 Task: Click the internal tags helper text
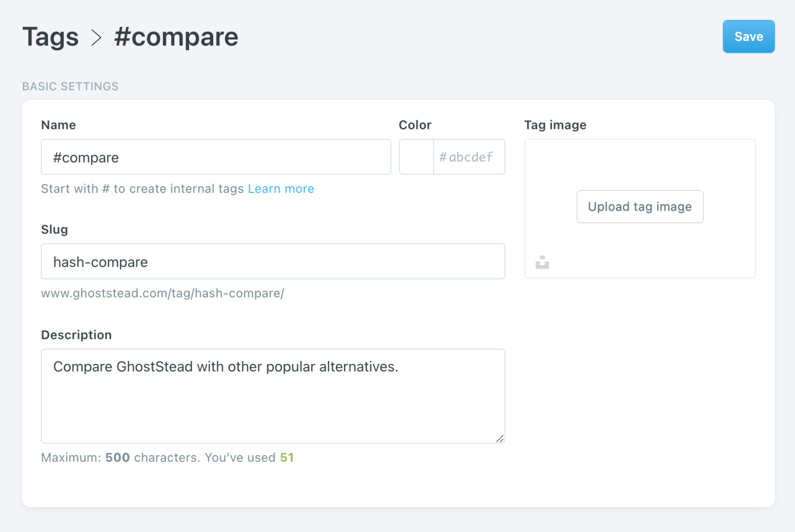(142, 188)
